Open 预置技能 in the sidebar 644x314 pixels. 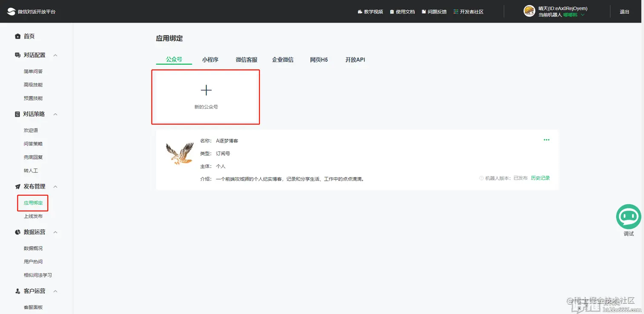coord(33,98)
